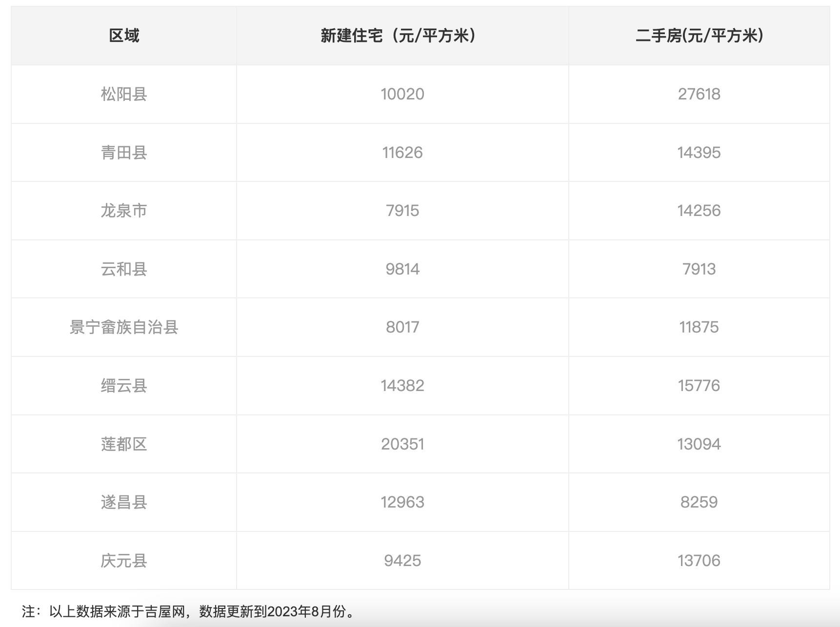Image resolution: width=840 pixels, height=627 pixels.
Task: Click the 云和县 row label
Action: coord(124,269)
